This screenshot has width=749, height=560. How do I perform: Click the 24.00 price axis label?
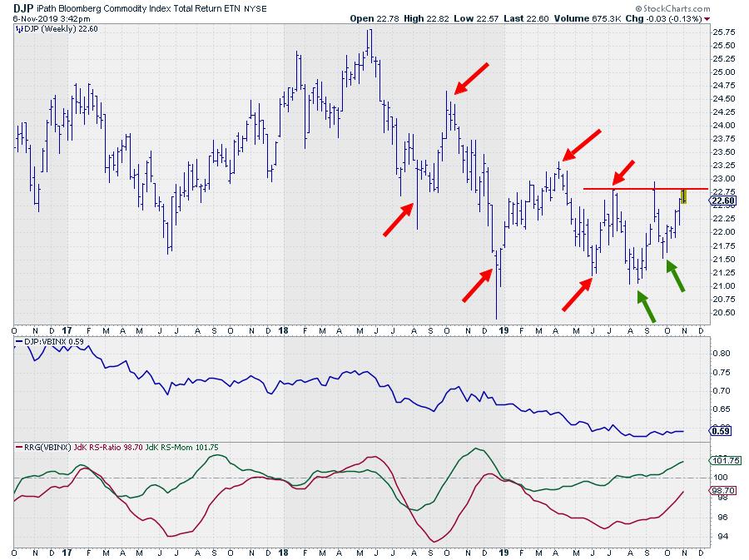[x=724, y=126]
